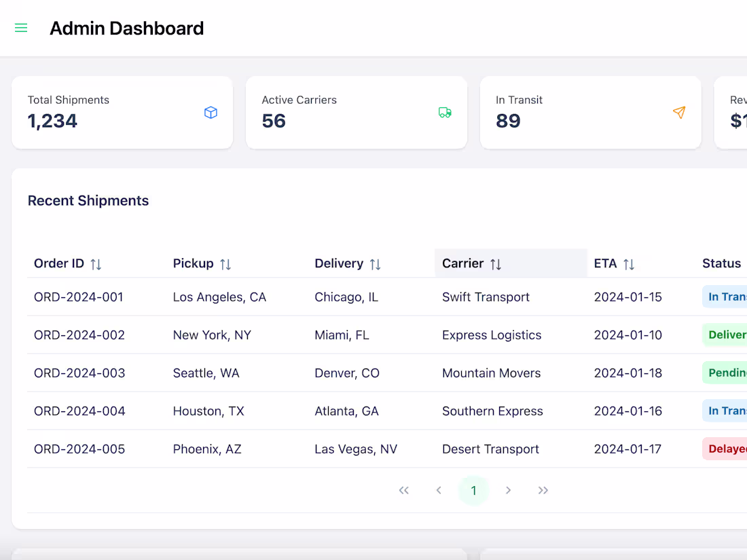Sort table by Pickup arrows icon

225,264
